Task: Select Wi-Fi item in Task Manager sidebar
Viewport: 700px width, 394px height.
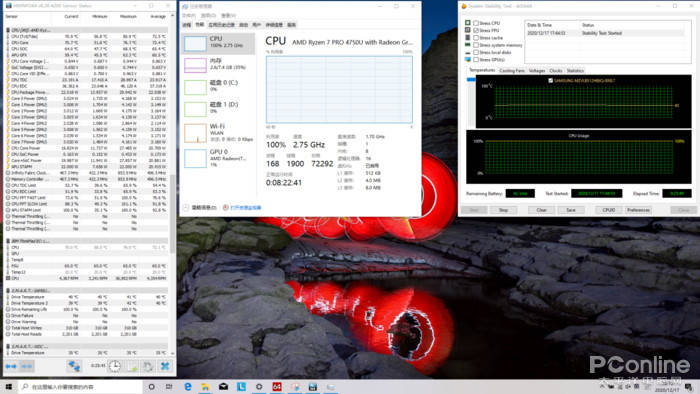Action: click(219, 133)
